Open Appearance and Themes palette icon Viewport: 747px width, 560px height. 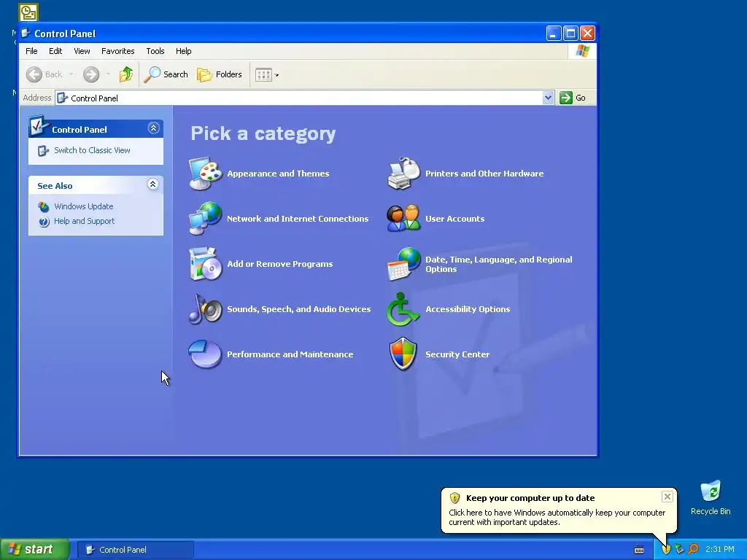(x=205, y=174)
